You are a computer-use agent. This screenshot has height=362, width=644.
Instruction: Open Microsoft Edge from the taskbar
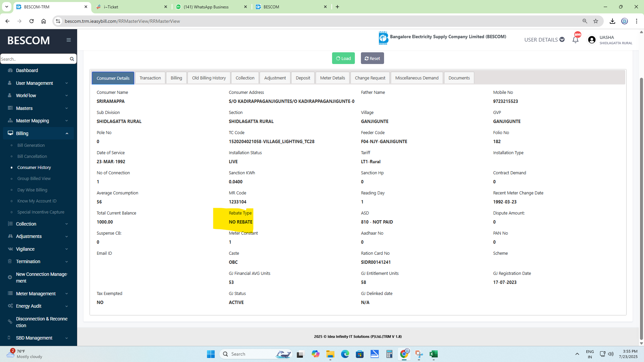[345, 354]
